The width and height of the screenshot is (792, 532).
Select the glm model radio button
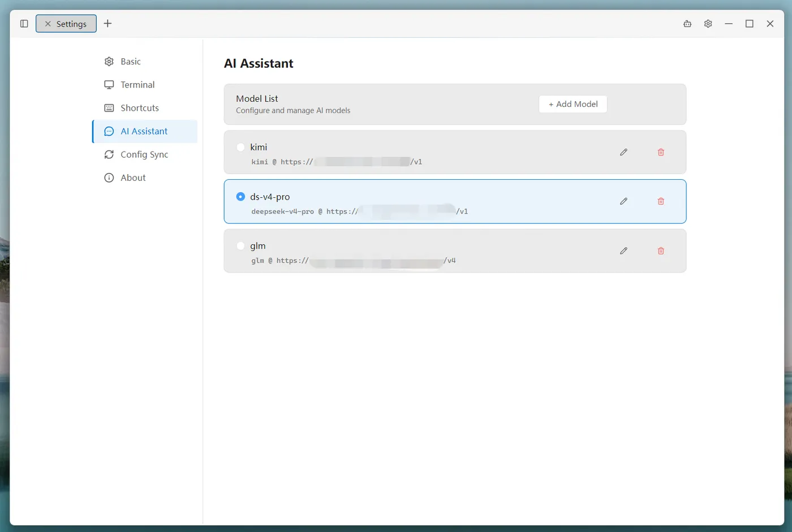point(240,246)
